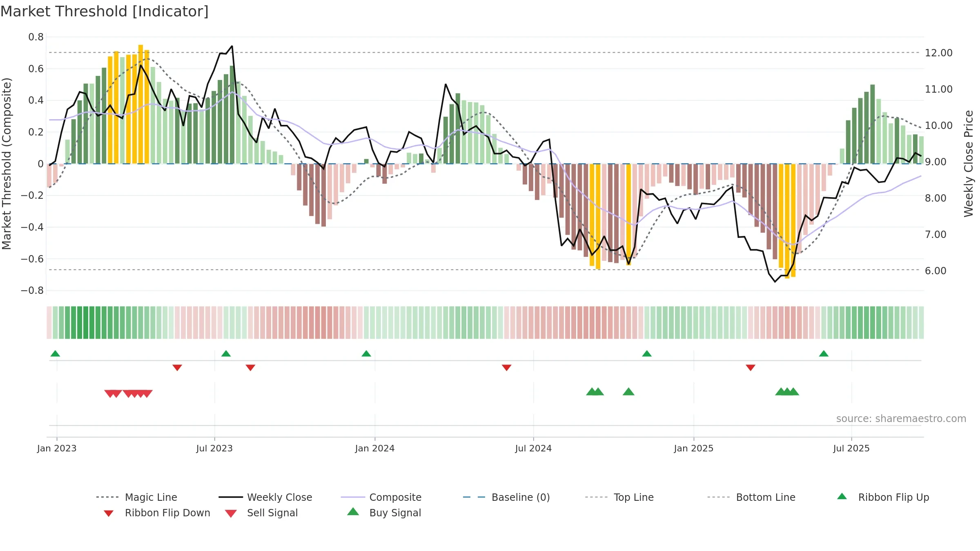Click the 0.8 left-axis tick label
980x551 pixels.
tap(36, 37)
